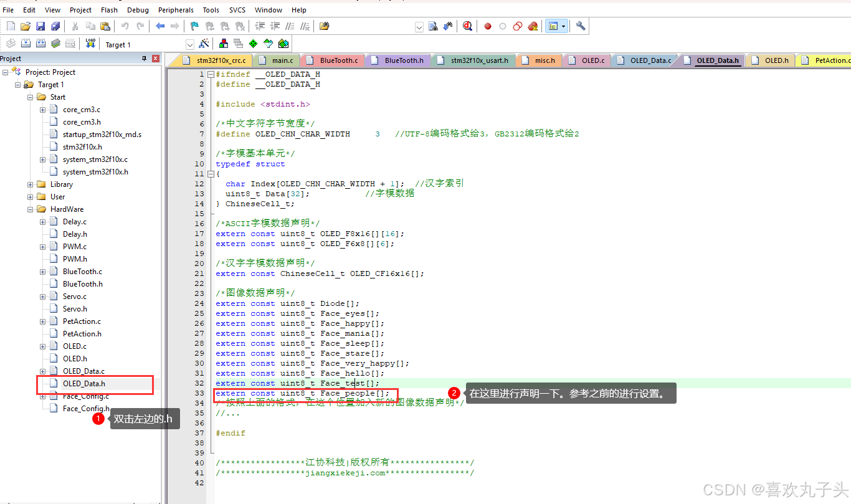
Task: Toggle the window layout button
Action: pos(553,26)
